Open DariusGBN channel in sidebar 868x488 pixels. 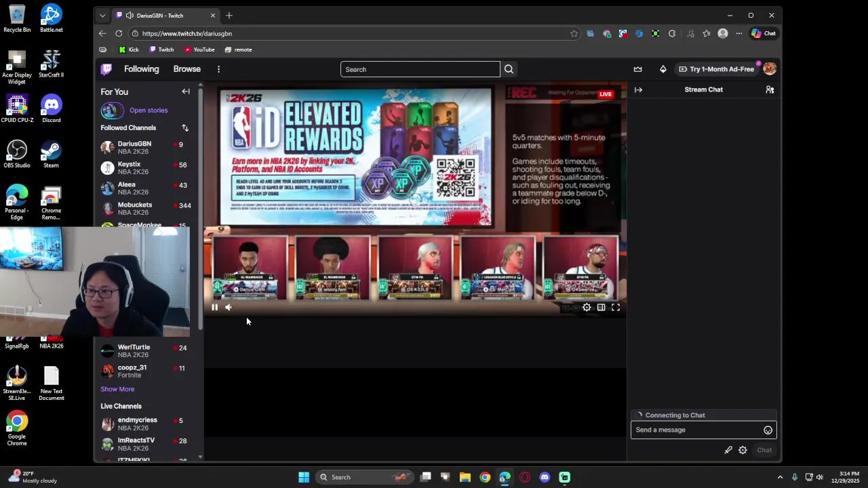pyautogui.click(x=148, y=148)
